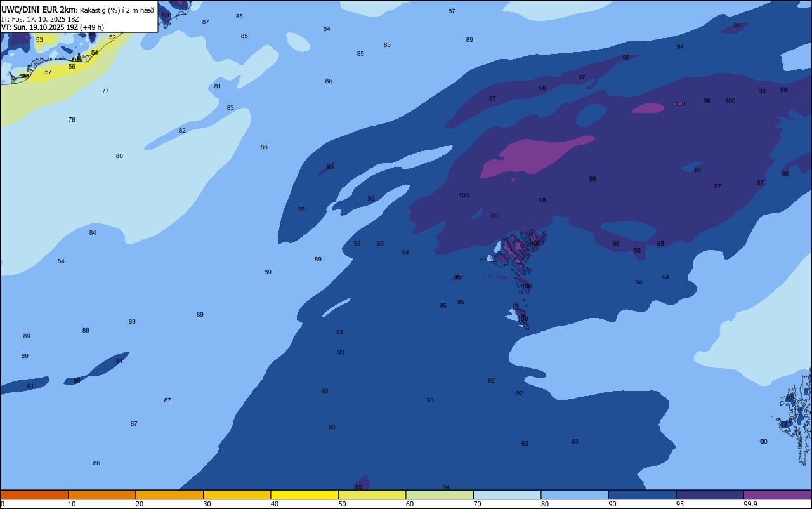Click the 80–90 medium blue legend swatch
This screenshot has width=812, height=509.
pyautogui.click(x=575, y=494)
